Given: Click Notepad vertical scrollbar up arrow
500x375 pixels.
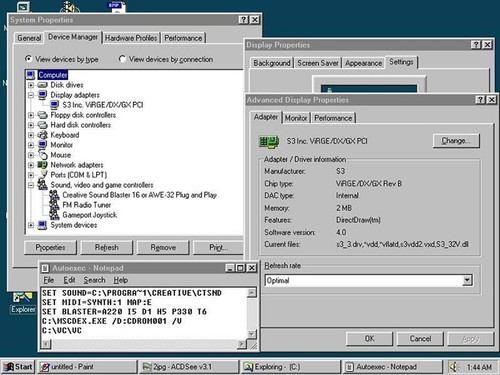Looking at the screenshot, I should tap(252, 293).
